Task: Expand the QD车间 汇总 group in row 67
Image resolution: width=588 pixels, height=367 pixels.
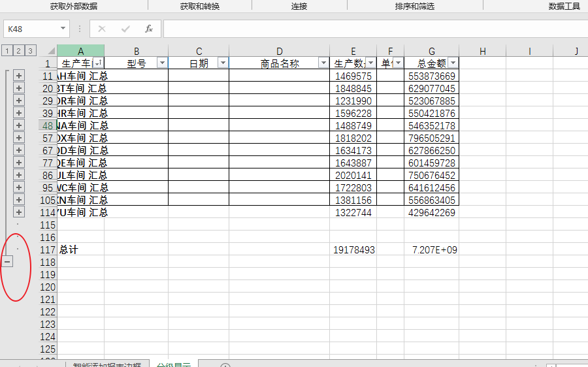Action: click(x=19, y=150)
